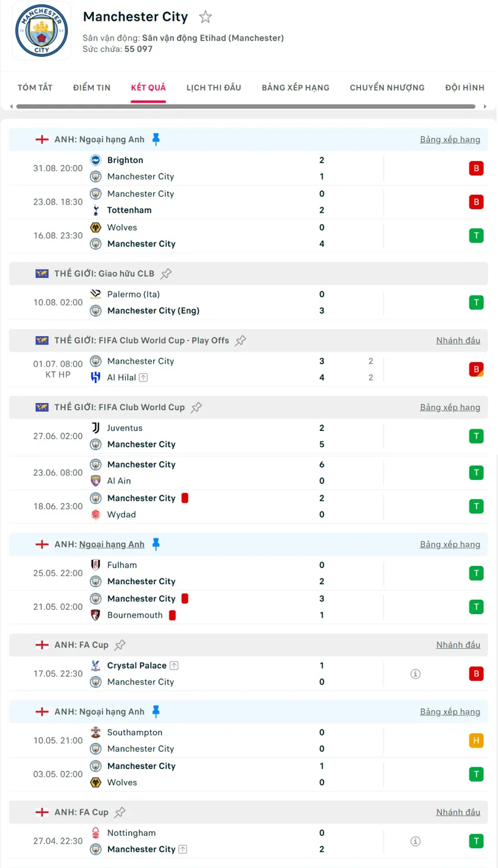Open Bảng xếp hạng link for top Ngoại hạng Anh

click(450, 139)
